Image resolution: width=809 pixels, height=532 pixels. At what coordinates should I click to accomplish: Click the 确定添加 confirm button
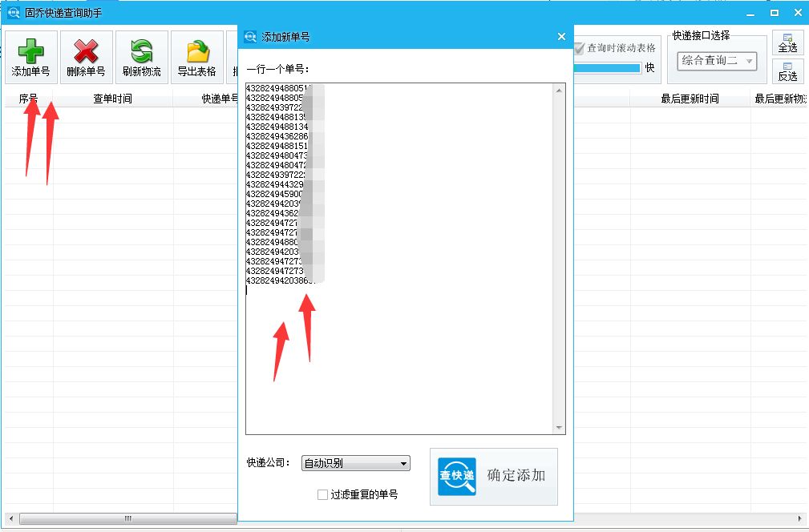coord(494,477)
